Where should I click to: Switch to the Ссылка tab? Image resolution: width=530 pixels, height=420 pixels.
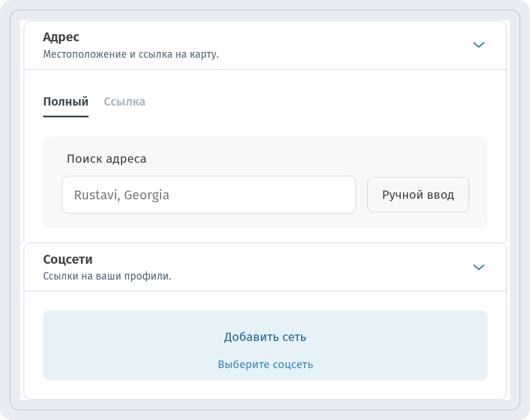(x=125, y=101)
